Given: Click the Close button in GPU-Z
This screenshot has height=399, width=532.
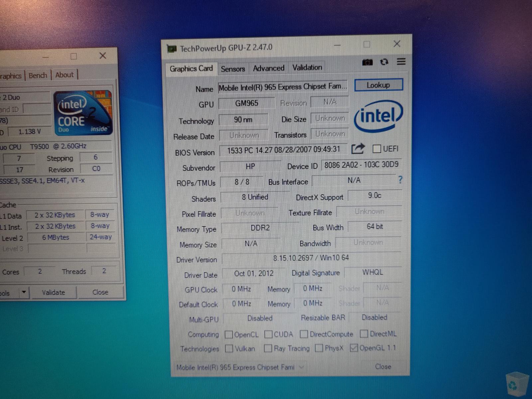Looking at the screenshot, I should click(x=383, y=366).
